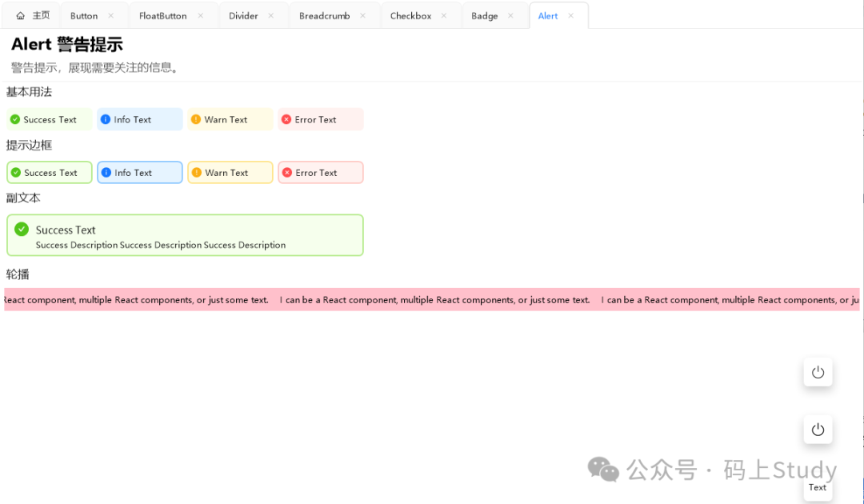Click orange warning icon in basic Warn alert

coord(196,119)
